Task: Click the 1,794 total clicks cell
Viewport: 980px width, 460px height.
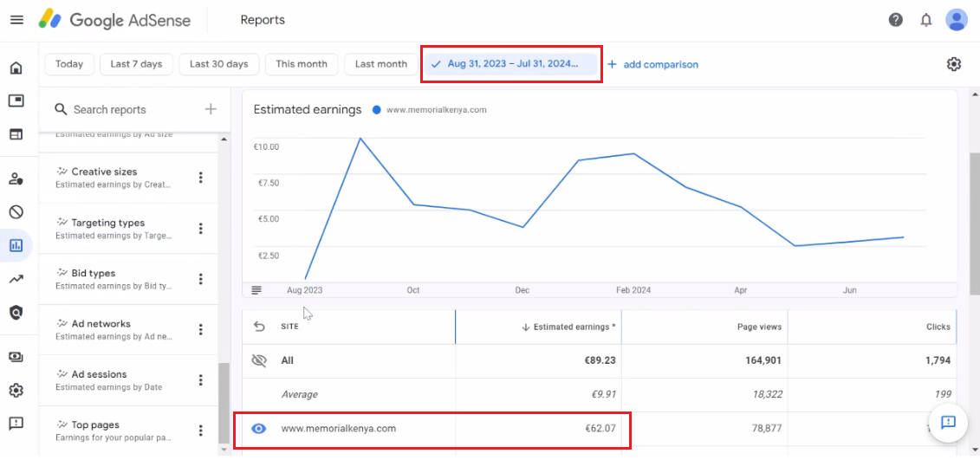Action: pos(938,360)
